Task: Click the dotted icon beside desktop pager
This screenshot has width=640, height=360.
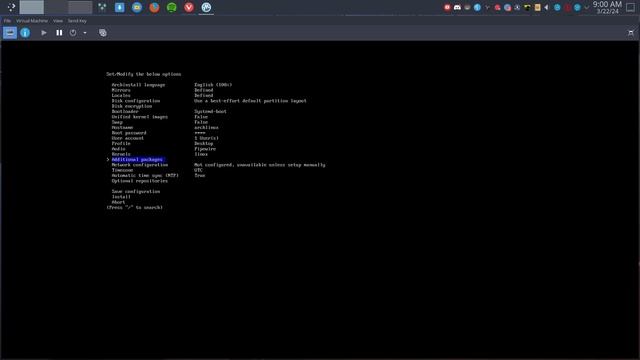Action: point(102,7)
